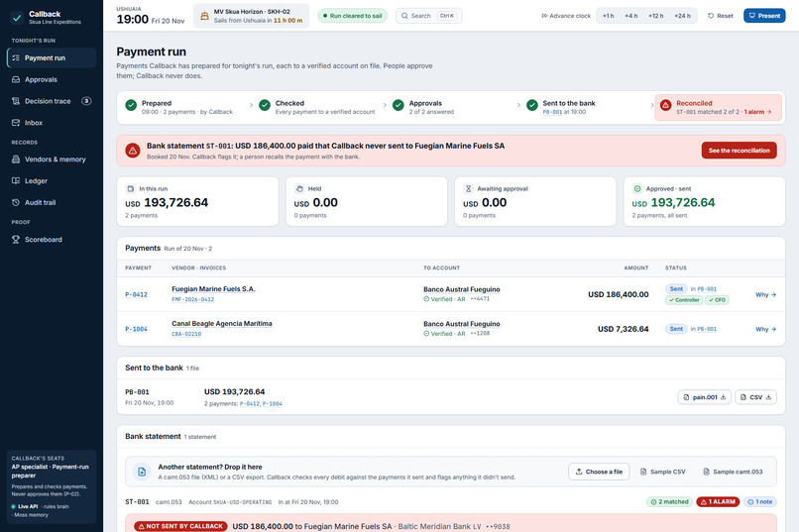The width and height of the screenshot is (799, 532).
Task: Open Inbox in sidebar
Action: click(52, 123)
